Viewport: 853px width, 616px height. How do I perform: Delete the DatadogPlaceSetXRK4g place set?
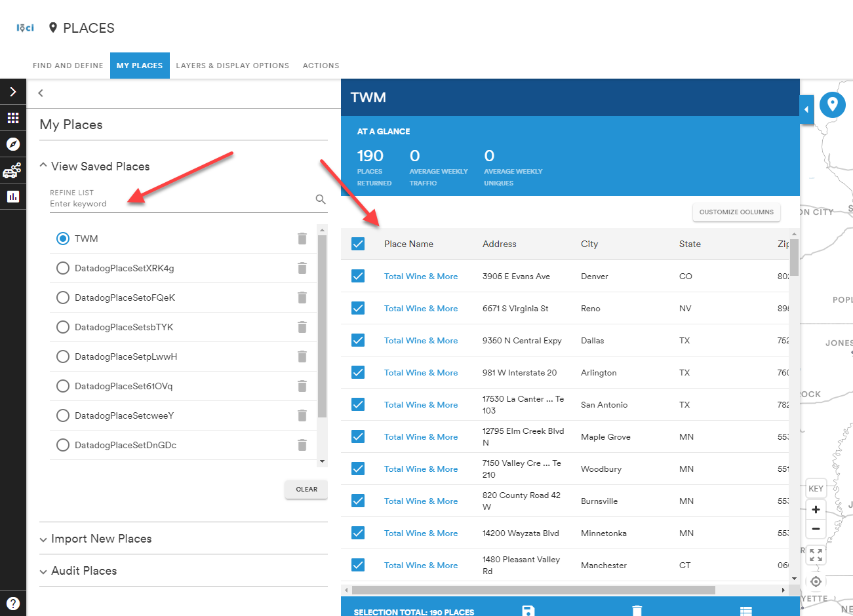pyautogui.click(x=302, y=268)
